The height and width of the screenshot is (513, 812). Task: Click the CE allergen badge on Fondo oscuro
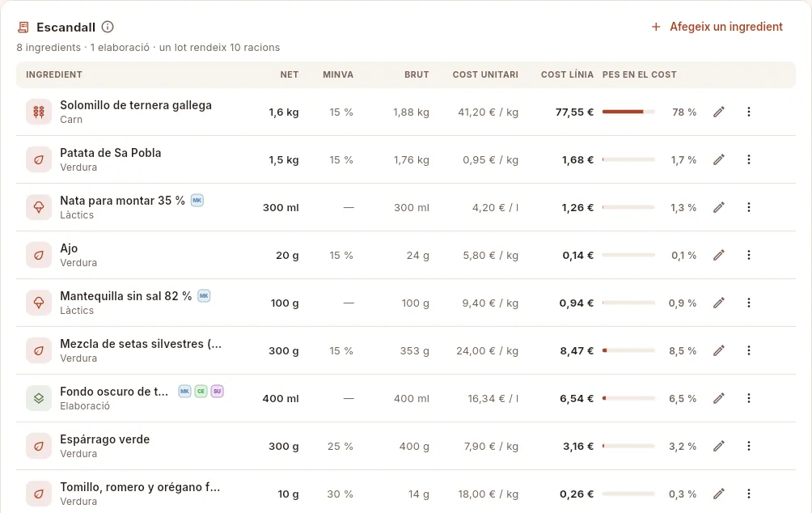[x=201, y=392]
